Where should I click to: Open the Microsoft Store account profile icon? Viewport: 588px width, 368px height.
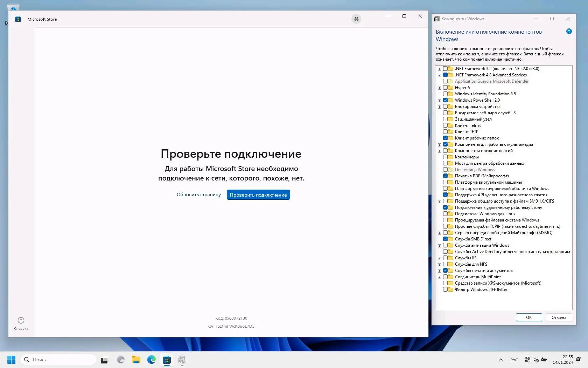(x=356, y=19)
